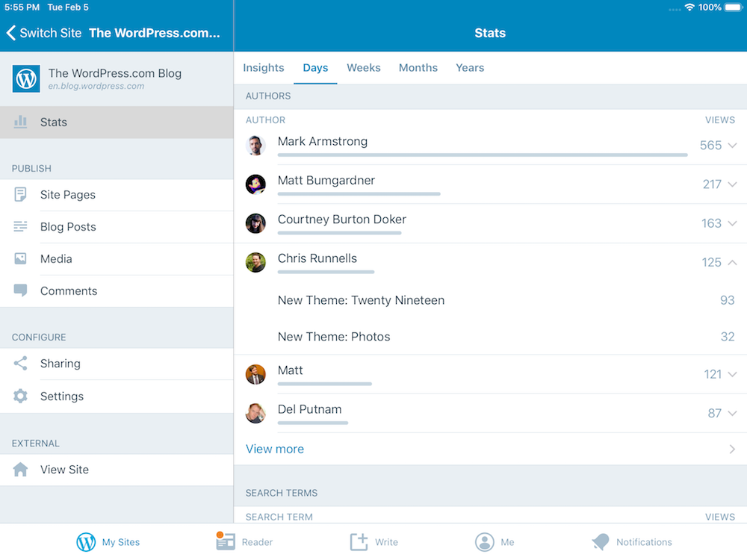Tap the Stats bar chart icon
Screen dimensions: 747x560
coord(20,122)
